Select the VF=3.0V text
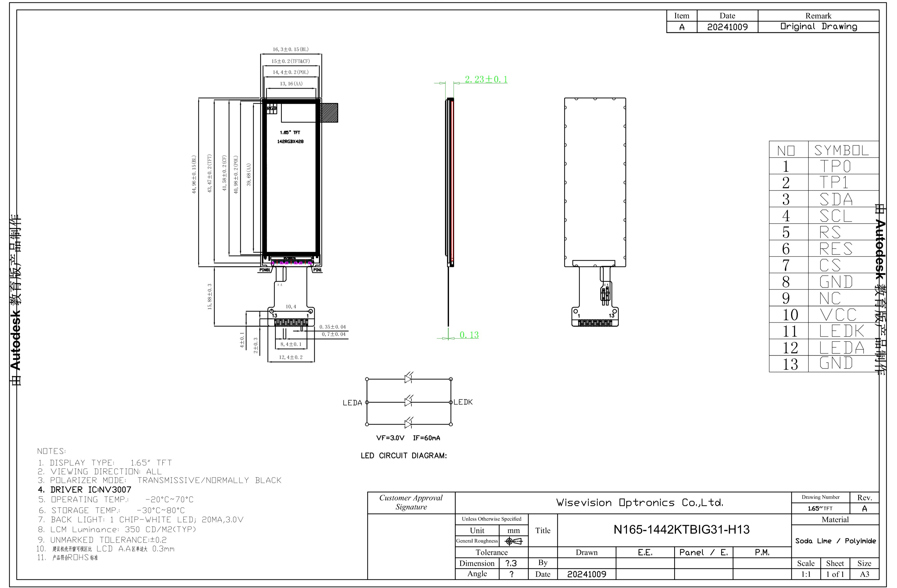897x588 pixels. pyautogui.click(x=390, y=438)
